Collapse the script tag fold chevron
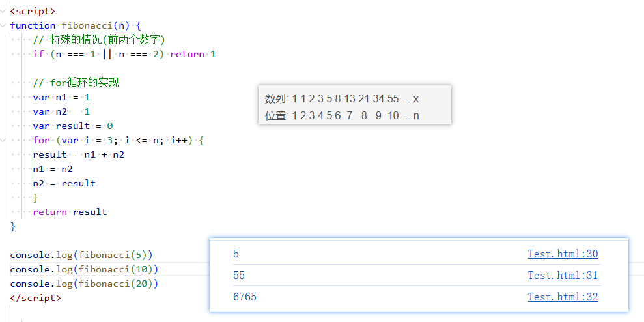The width and height of the screenshot is (644, 322). (3, 11)
